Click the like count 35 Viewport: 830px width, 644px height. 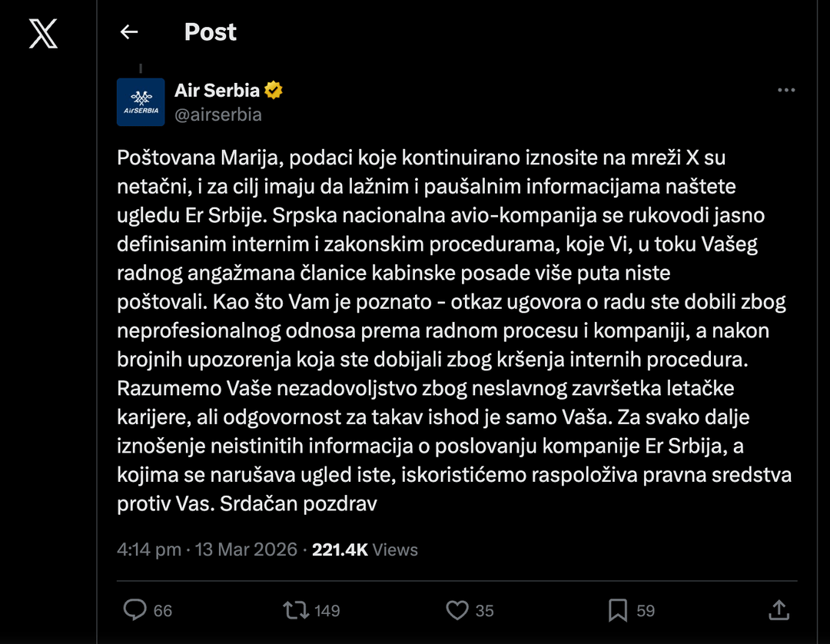click(484, 611)
